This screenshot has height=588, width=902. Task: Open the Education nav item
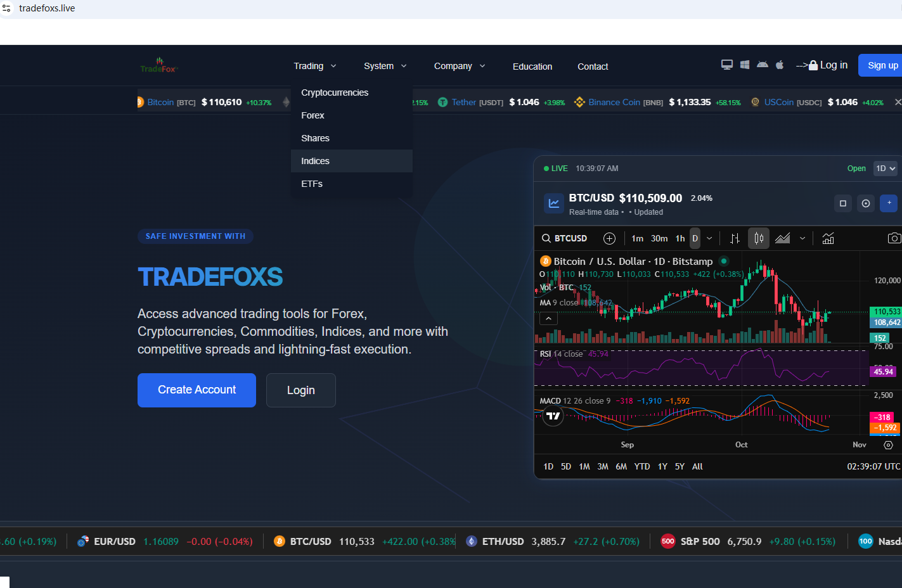click(x=532, y=67)
